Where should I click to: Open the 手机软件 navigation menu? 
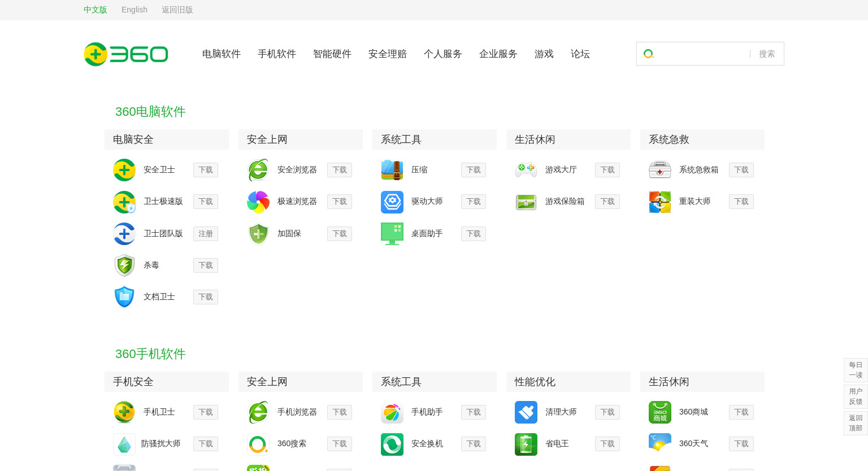pyautogui.click(x=277, y=54)
